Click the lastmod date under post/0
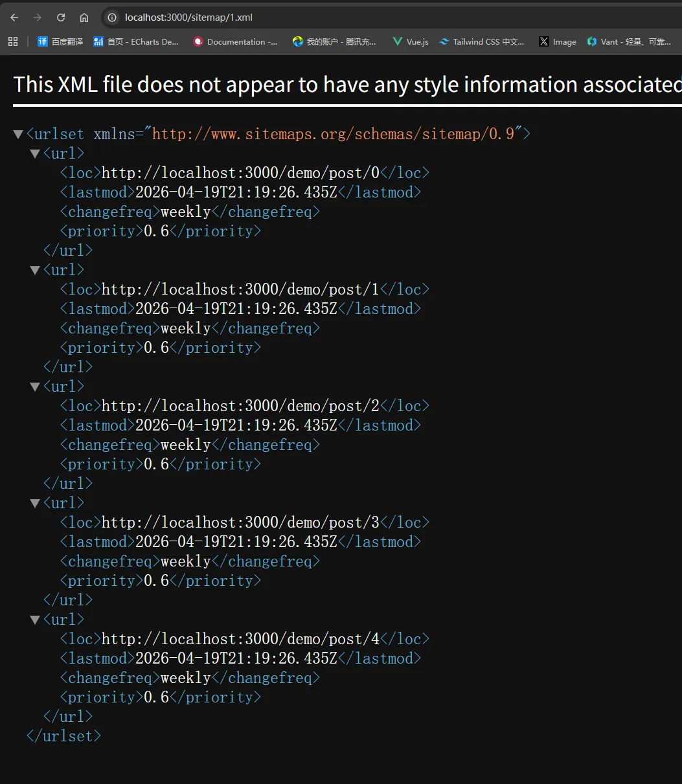The height and width of the screenshot is (784, 682). point(236,192)
